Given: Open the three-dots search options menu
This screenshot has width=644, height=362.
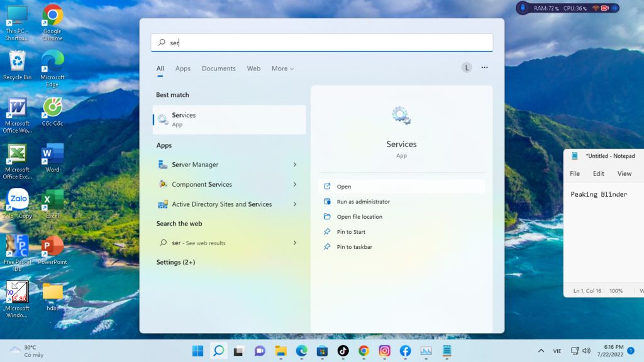Looking at the screenshot, I should point(485,67).
